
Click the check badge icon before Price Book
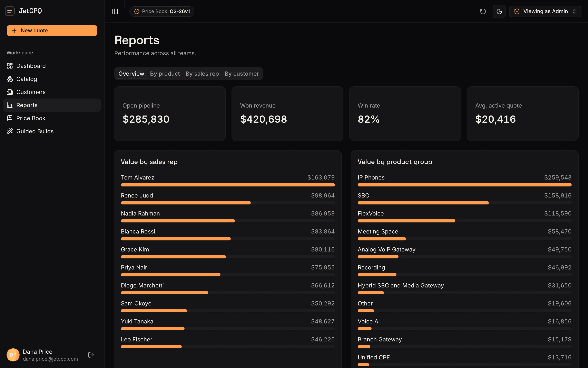tap(137, 11)
